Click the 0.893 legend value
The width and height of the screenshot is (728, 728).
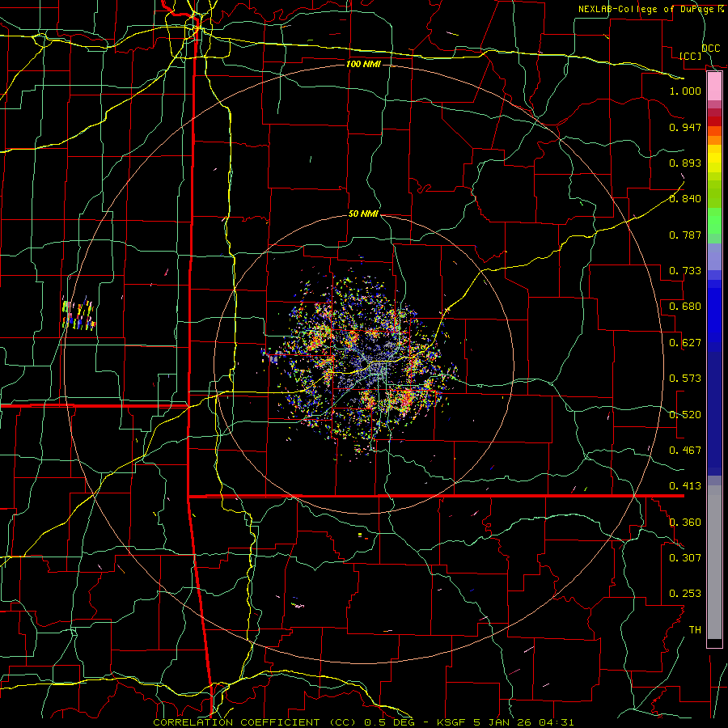tap(685, 163)
